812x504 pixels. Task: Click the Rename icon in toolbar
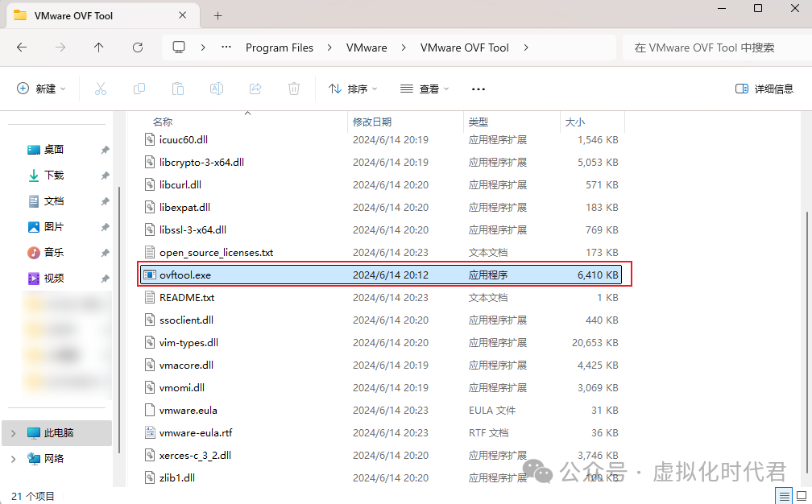[x=217, y=89]
